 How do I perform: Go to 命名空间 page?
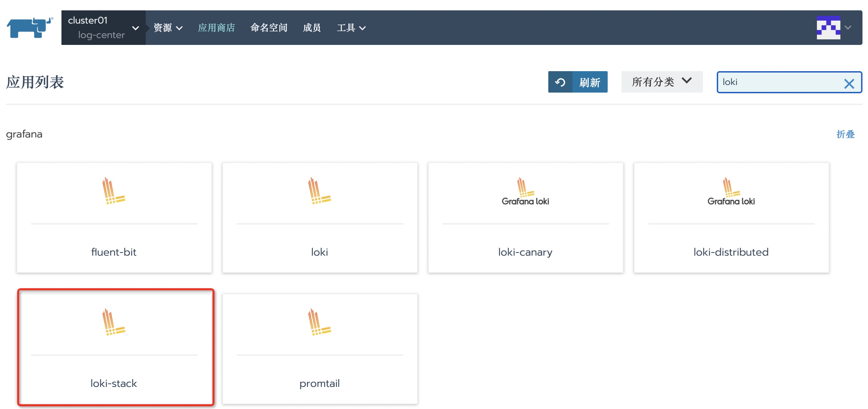(269, 28)
